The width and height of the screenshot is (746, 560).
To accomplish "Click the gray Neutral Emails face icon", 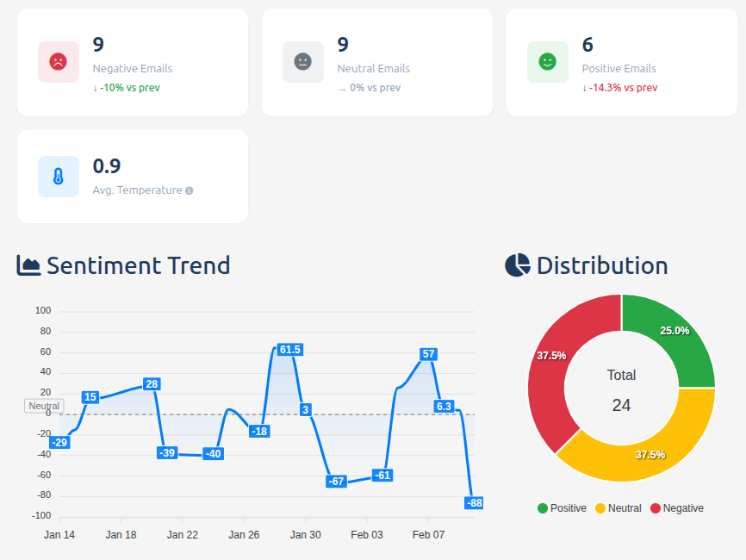I will pyautogui.click(x=302, y=61).
